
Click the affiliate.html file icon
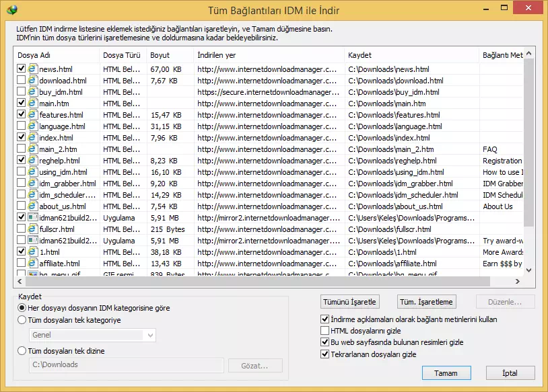pos(32,263)
